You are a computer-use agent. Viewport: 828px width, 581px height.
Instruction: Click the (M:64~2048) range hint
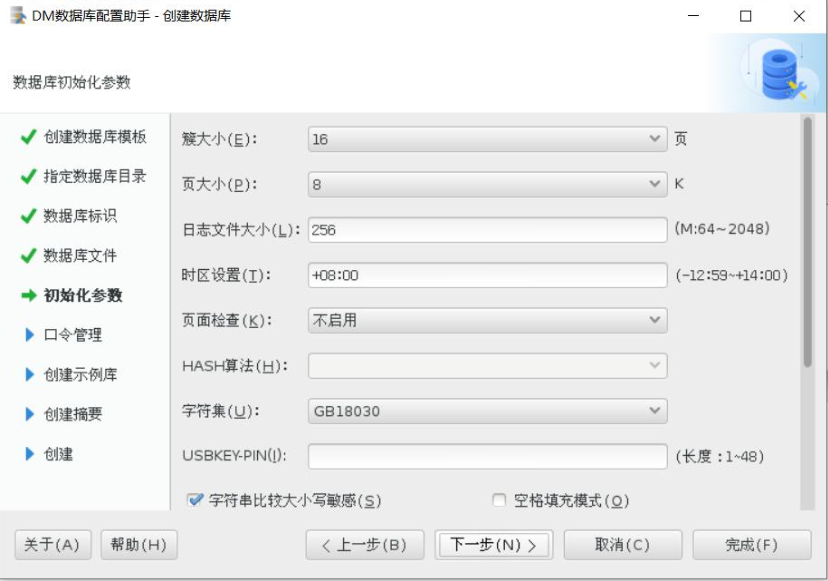click(x=722, y=229)
